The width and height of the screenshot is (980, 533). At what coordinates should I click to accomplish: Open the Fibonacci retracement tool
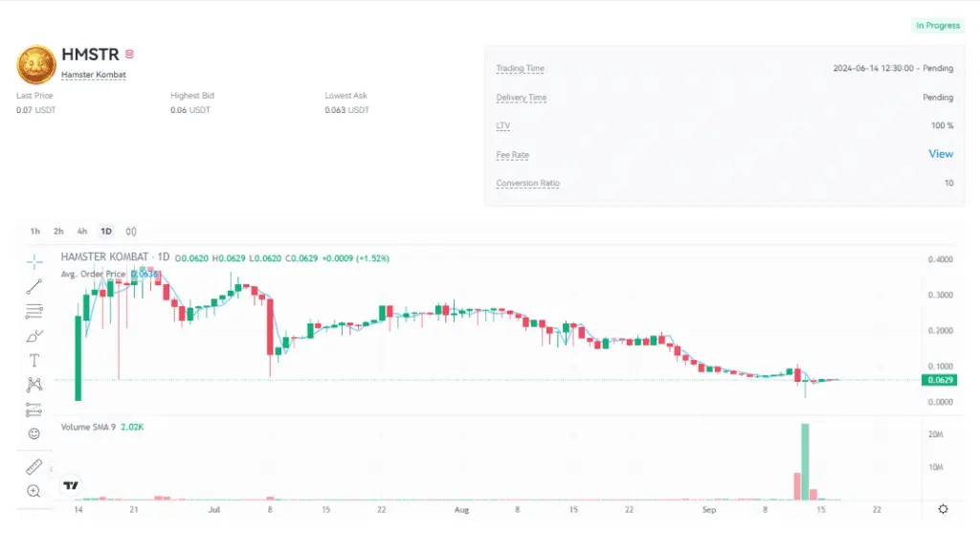pos(34,310)
